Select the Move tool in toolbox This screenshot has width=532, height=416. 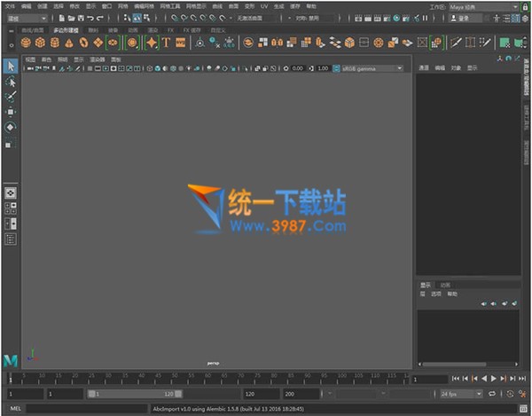coord(11,112)
